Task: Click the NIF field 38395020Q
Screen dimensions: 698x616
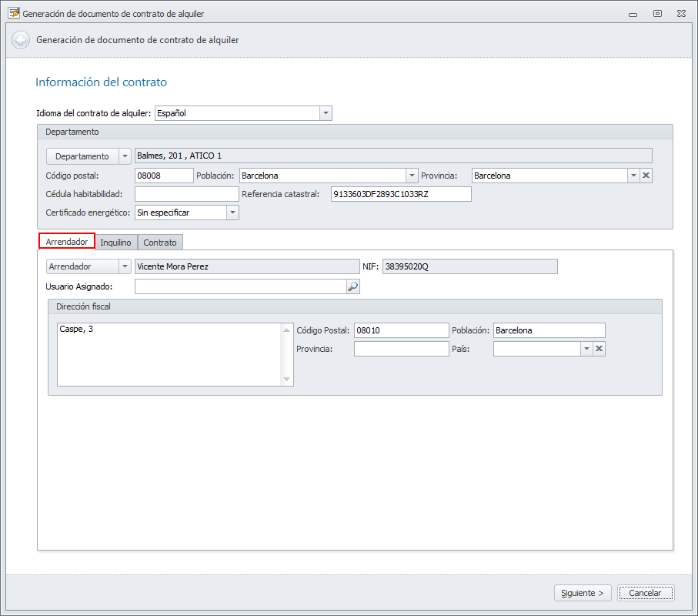Action: click(x=469, y=266)
